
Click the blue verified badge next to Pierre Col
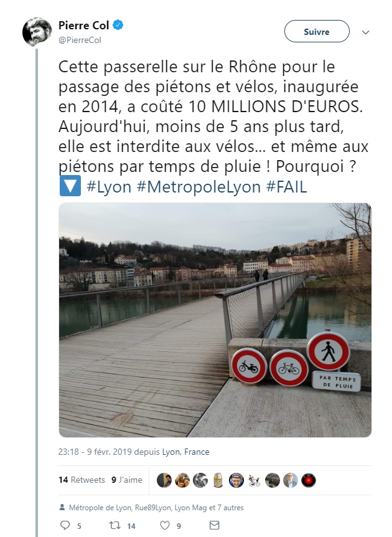coord(118,25)
